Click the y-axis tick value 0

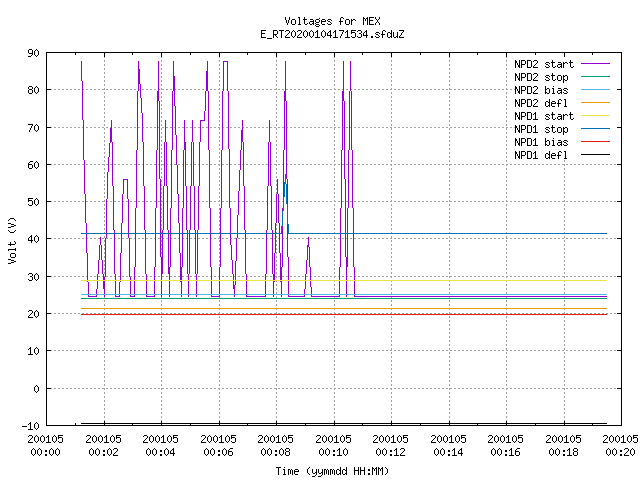(36, 389)
